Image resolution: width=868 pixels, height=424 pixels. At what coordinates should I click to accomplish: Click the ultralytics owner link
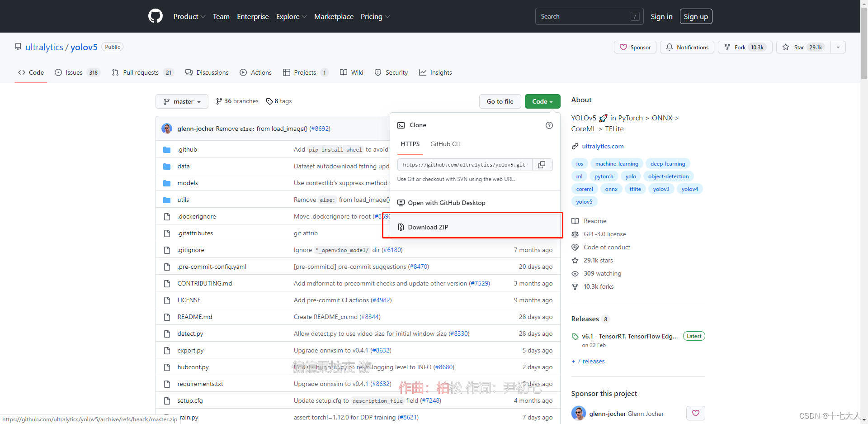(44, 47)
